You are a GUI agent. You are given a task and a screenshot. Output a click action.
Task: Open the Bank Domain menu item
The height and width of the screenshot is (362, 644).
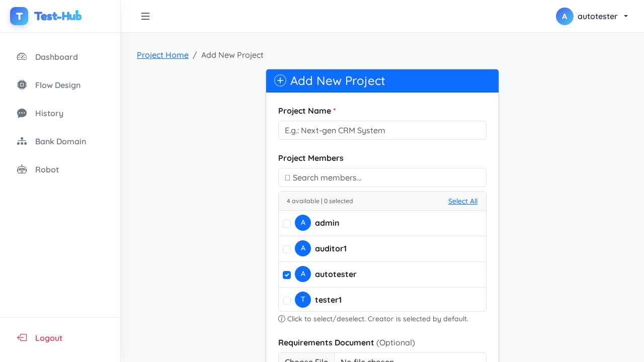(60, 141)
